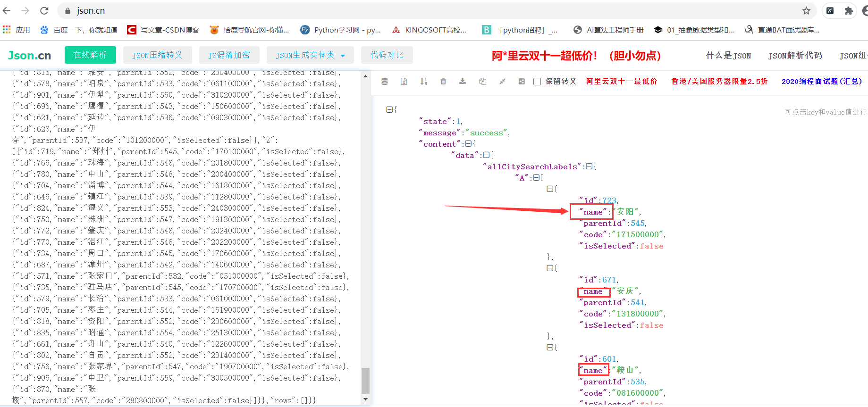Collapse the "allCitySearchLabels" node
Screen dimensions: 868x407
point(589,166)
